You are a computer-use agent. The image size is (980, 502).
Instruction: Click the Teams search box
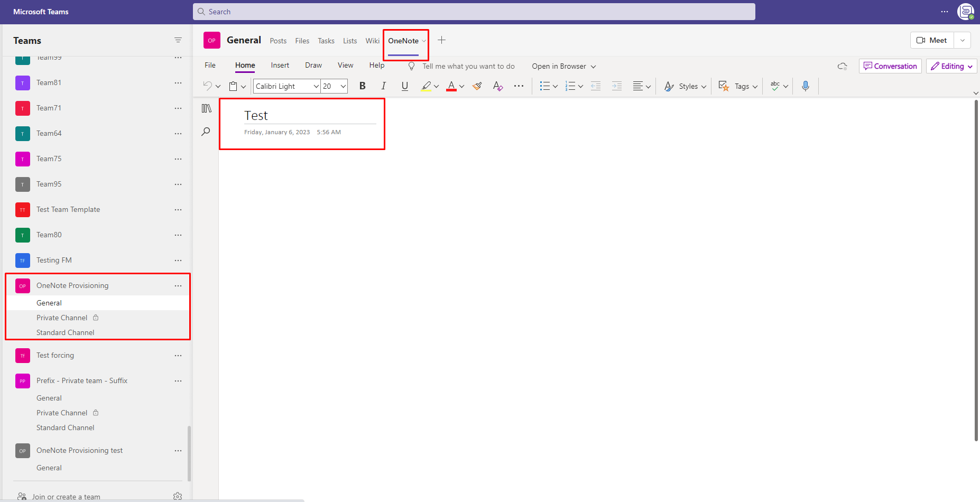click(474, 12)
